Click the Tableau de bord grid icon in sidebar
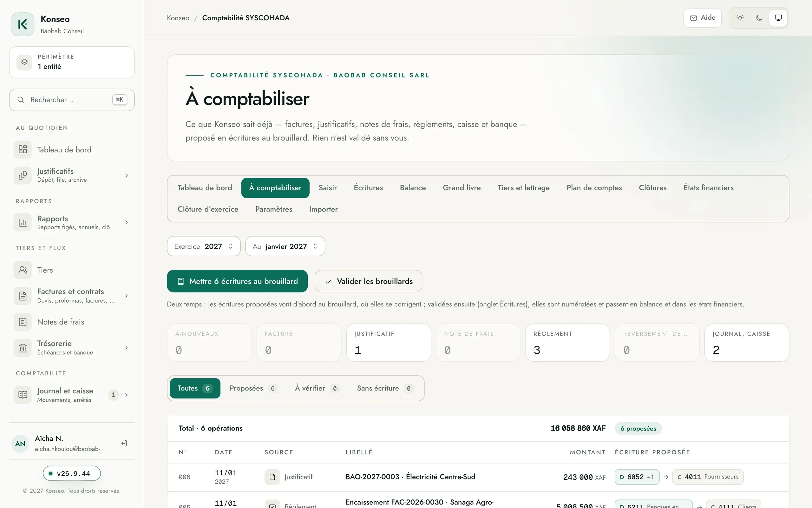Image resolution: width=812 pixels, height=508 pixels. [x=23, y=150]
